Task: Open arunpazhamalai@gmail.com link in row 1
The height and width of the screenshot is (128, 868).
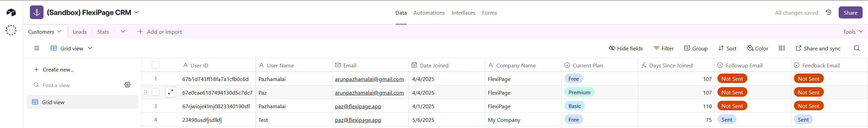Action: tap(369, 79)
